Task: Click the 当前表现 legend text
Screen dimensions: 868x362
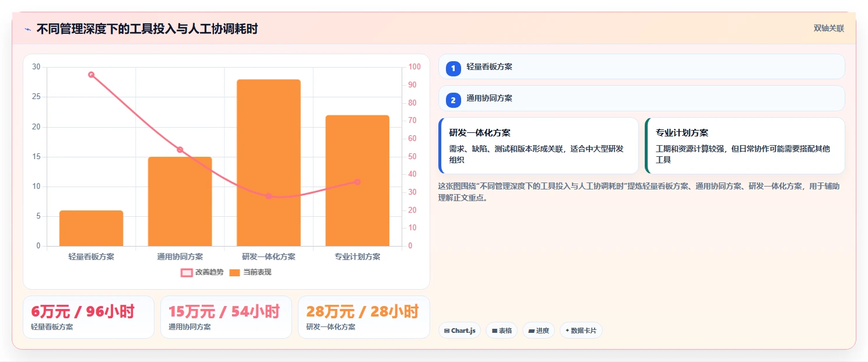Action: coord(257,272)
